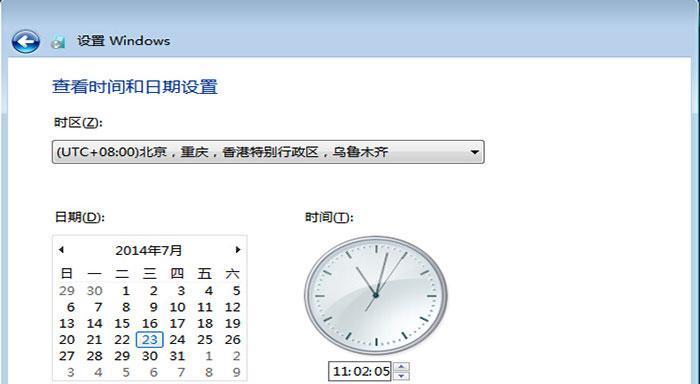Click the Windows setup icon beside the title
700x384 pixels.
(x=58, y=42)
